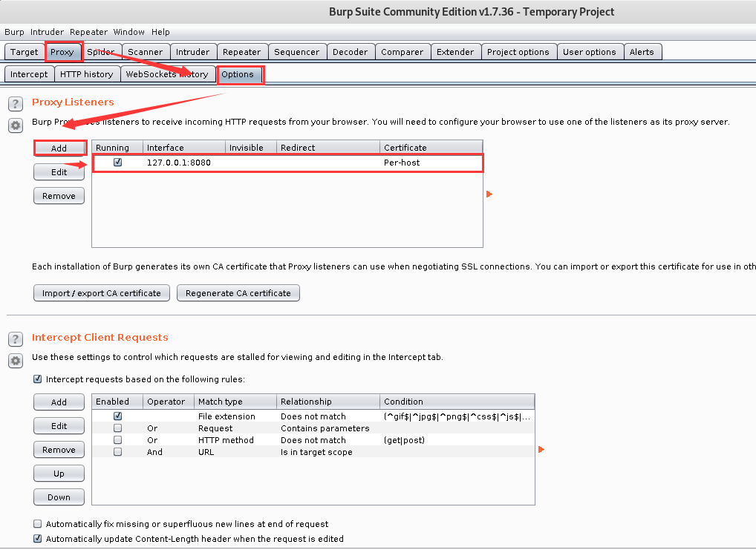Edit the selected proxy listener
The image size is (756, 550).
[x=59, y=172]
